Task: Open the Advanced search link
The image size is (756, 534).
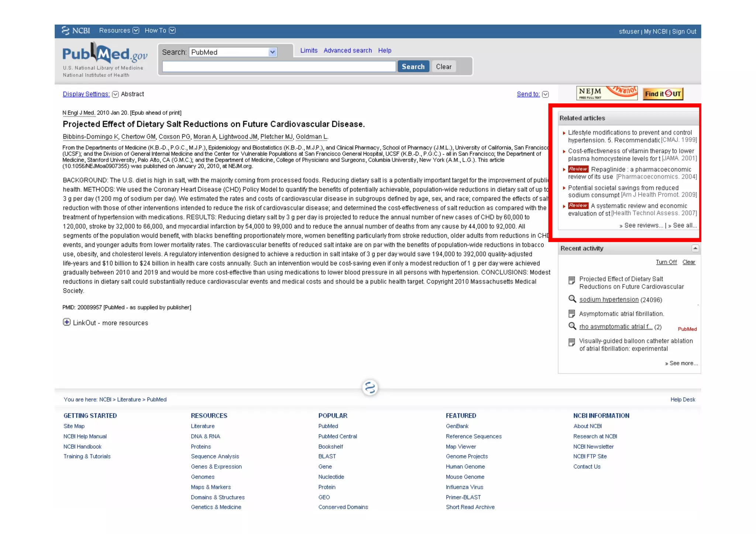Action: [x=347, y=51]
